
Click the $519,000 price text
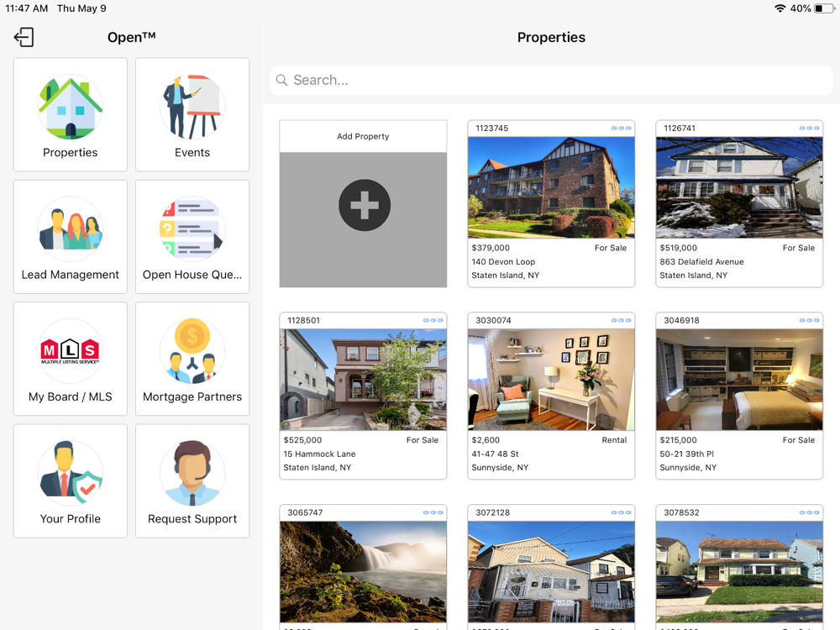(x=679, y=248)
